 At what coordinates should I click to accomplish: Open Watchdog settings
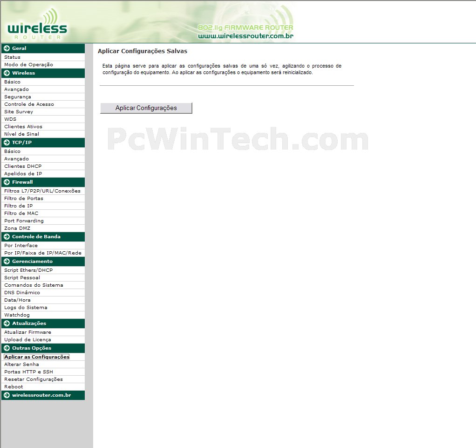tap(17, 315)
